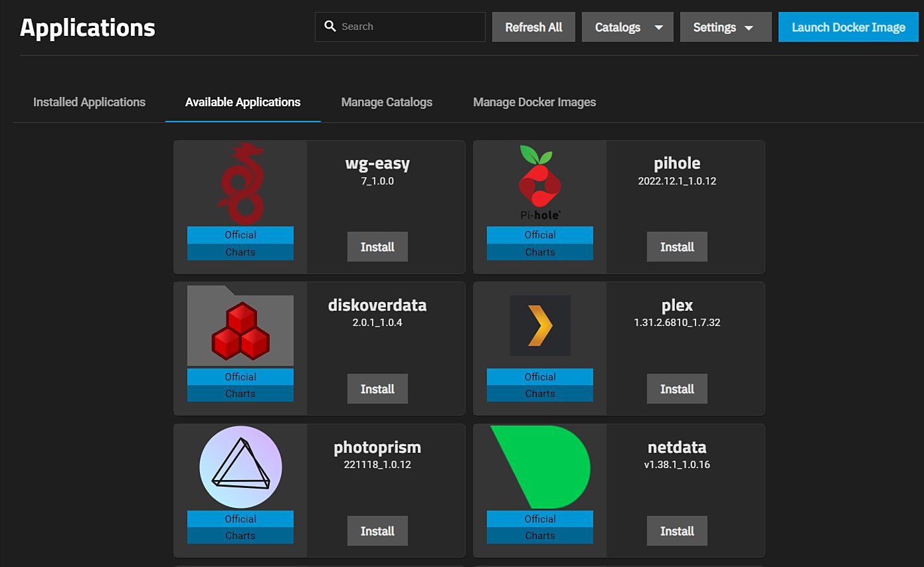
Task: Click the Pi-hole raspberry logo
Action: coord(540,183)
